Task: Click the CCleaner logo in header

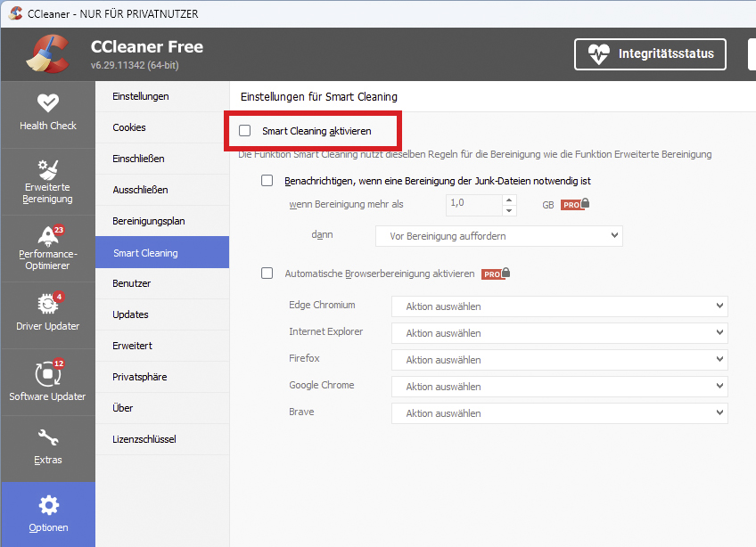Action: pyautogui.click(x=47, y=54)
